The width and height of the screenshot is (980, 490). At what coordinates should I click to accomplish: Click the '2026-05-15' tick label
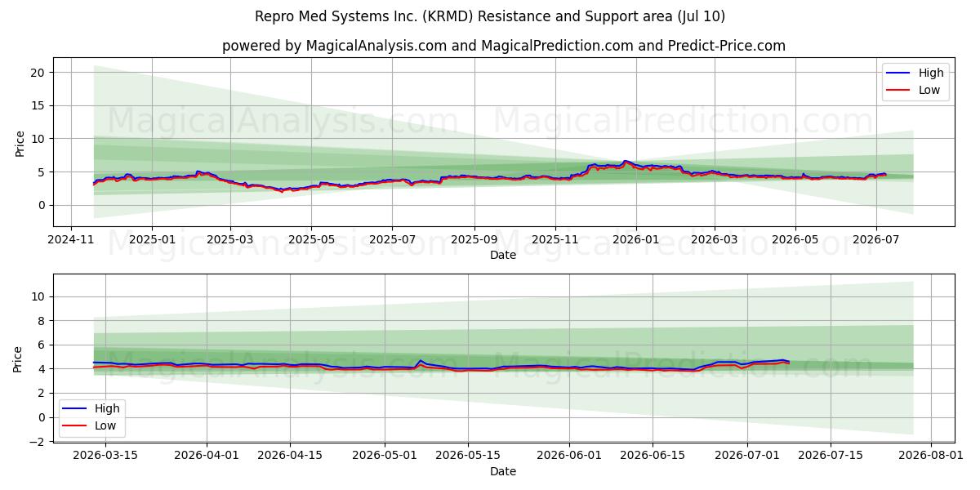click(468, 455)
